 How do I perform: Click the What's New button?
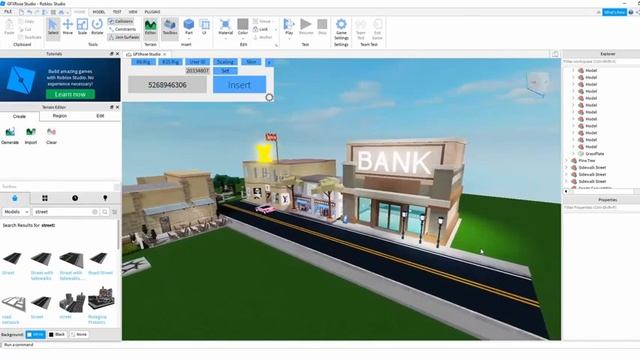click(614, 12)
